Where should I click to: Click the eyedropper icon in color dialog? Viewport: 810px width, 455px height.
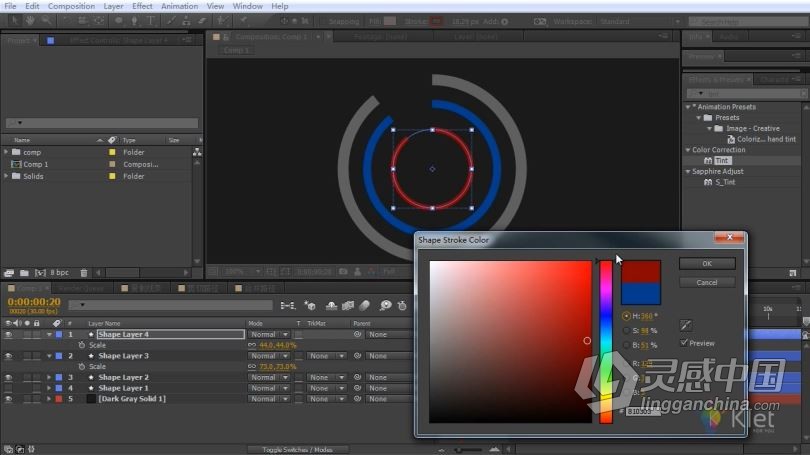coord(686,325)
